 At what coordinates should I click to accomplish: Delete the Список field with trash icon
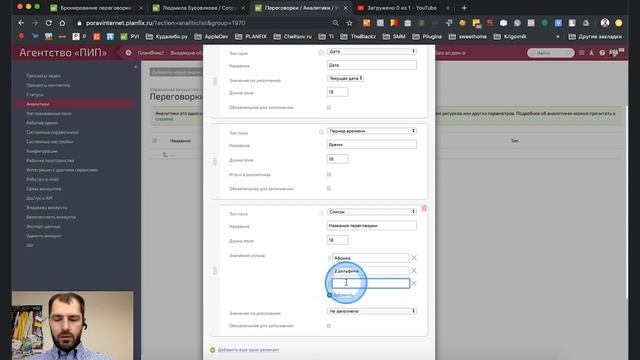coord(424,209)
